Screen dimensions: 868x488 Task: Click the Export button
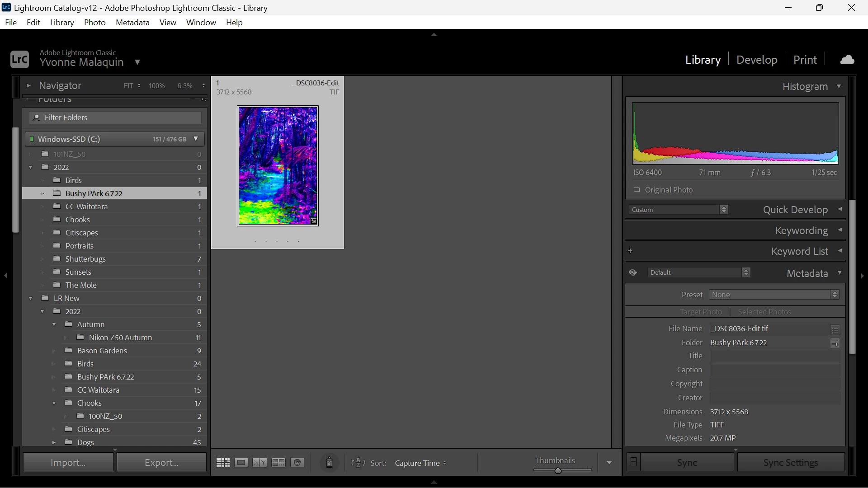pos(161,462)
